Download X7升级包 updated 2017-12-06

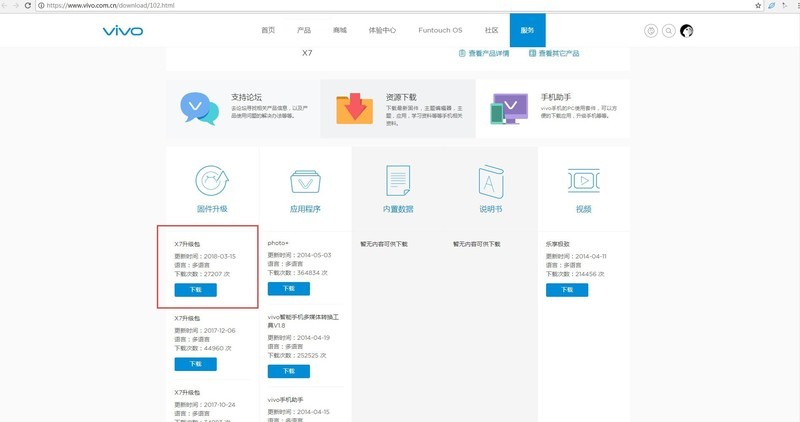(195, 364)
